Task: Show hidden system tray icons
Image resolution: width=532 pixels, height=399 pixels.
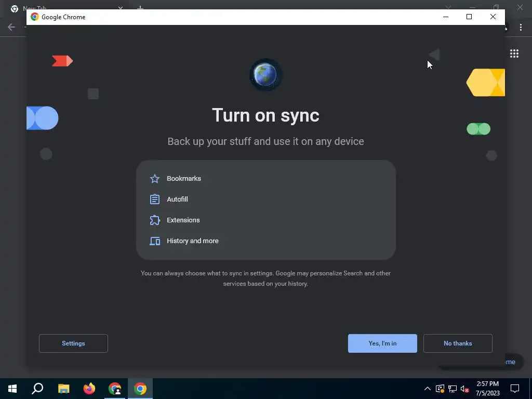Action: [428, 389]
